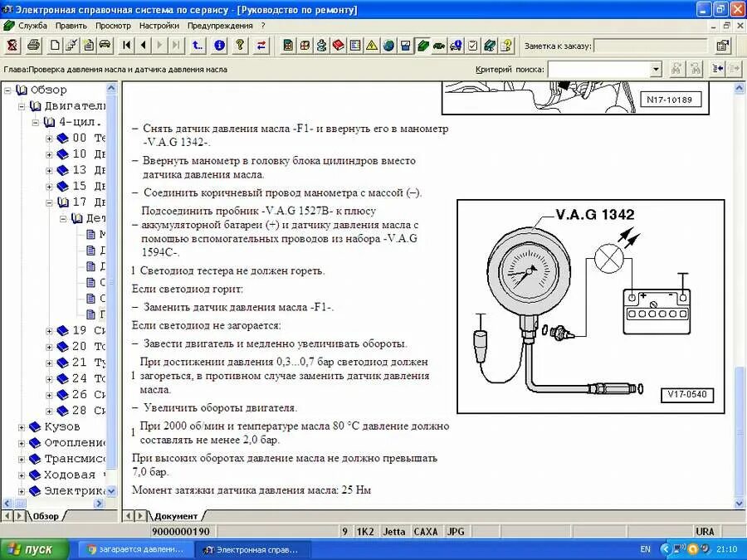The image size is (747, 560).
Task: Click the calculator-like icon after separator
Action: coord(288,46)
